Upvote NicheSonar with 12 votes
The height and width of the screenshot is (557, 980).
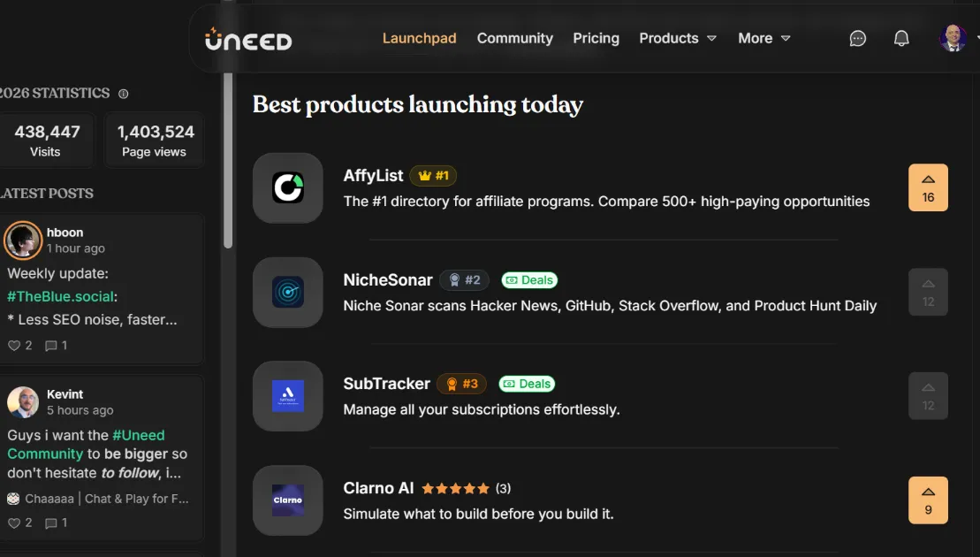pos(928,292)
